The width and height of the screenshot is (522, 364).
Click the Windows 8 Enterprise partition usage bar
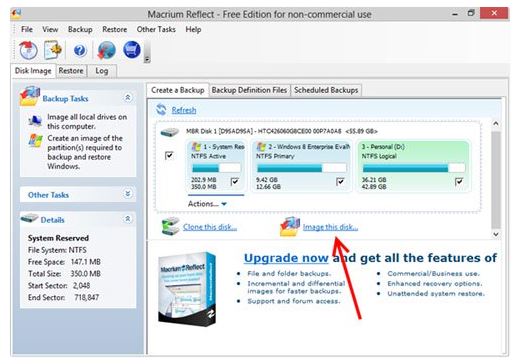click(301, 168)
